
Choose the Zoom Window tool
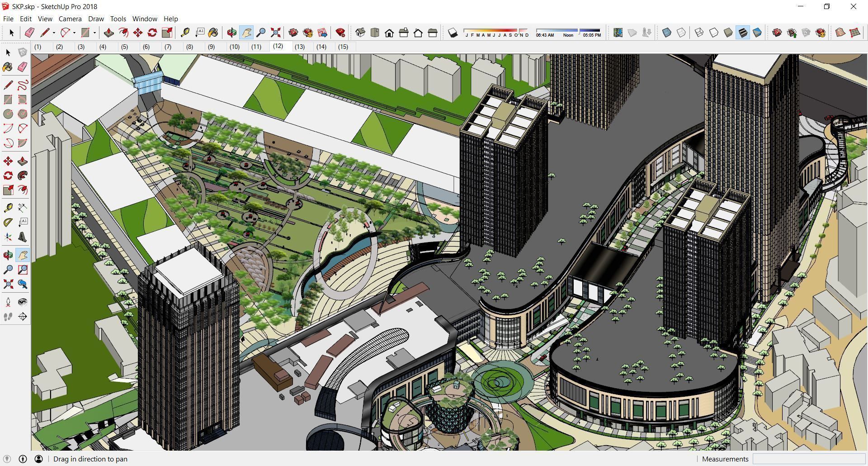(23, 270)
